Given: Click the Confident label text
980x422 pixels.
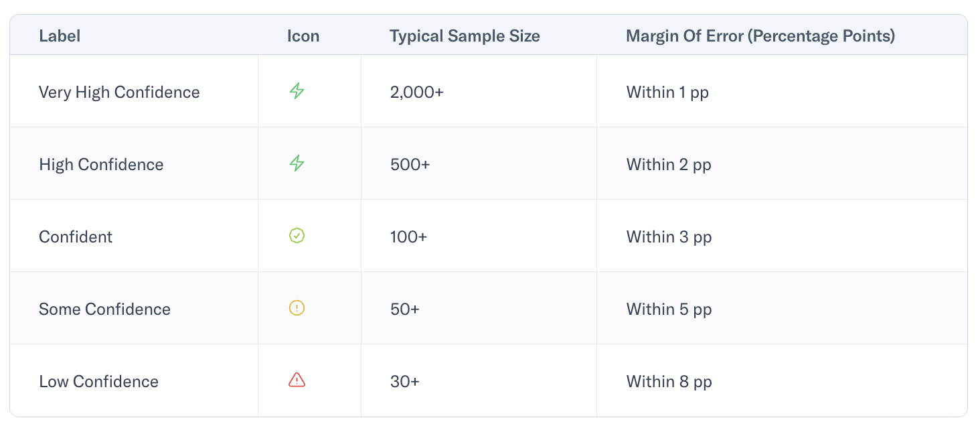Looking at the screenshot, I should pyautogui.click(x=76, y=236).
